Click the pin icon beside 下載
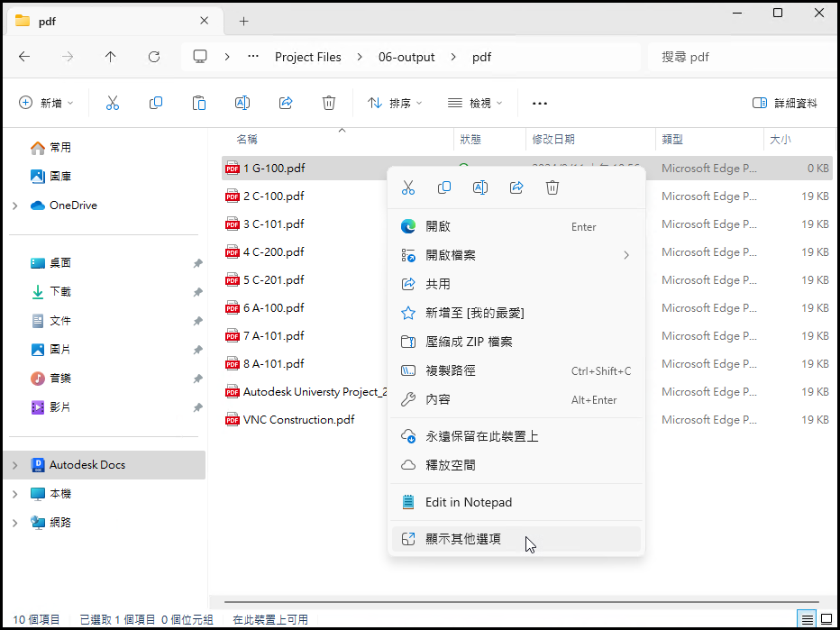The image size is (840, 630). pyautogui.click(x=197, y=292)
